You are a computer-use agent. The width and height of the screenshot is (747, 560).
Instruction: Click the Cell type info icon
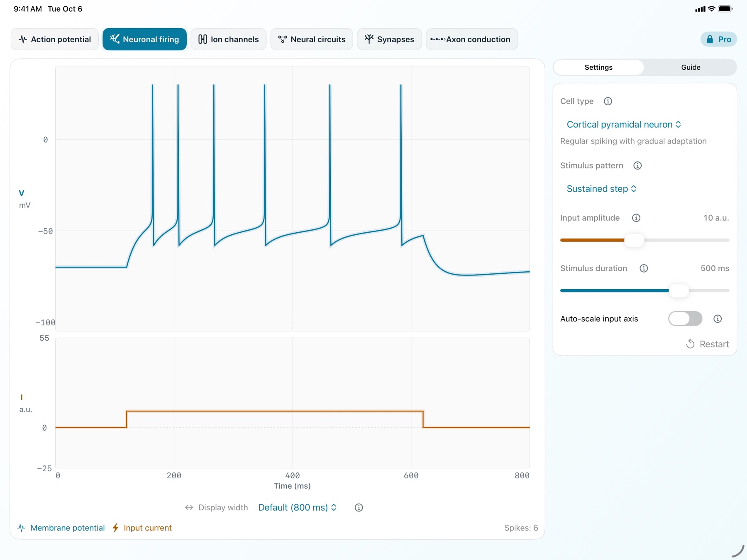coord(608,101)
